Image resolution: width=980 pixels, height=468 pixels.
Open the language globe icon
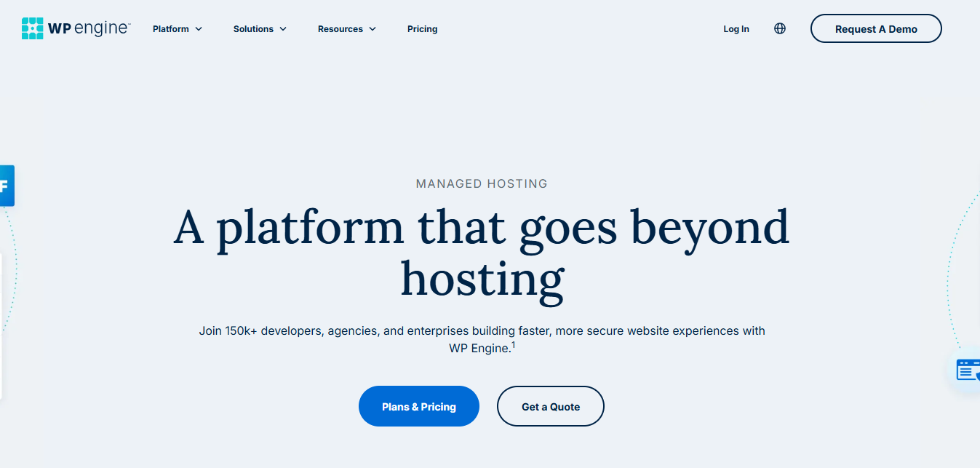(x=780, y=29)
